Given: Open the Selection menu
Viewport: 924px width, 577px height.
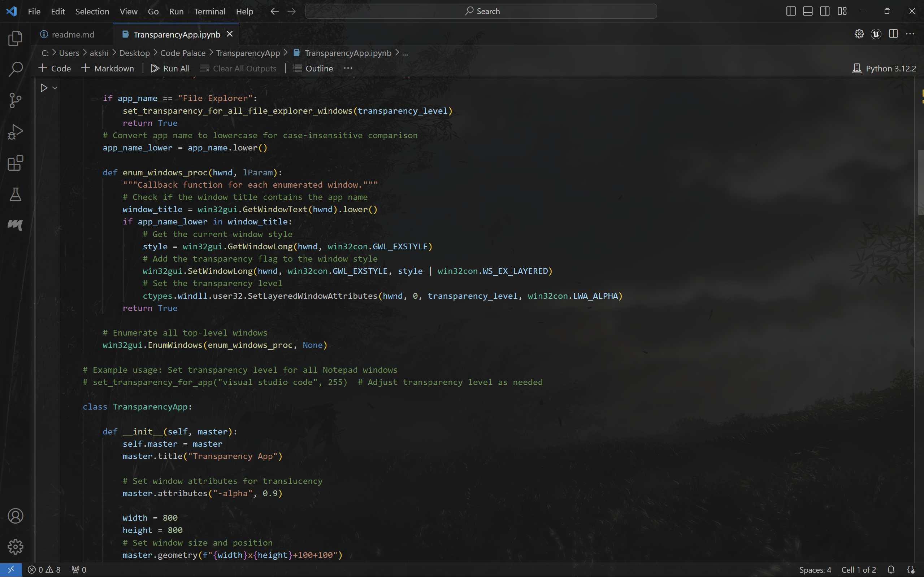Looking at the screenshot, I should point(92,12).
